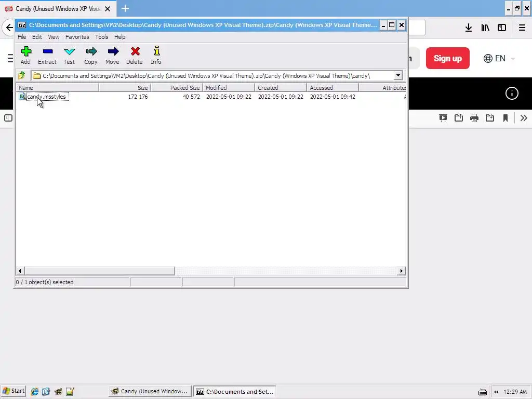Toggle the page sidebar panel icon
The width and height of the screenshot is (532, 399).
(x=8, y=118)
